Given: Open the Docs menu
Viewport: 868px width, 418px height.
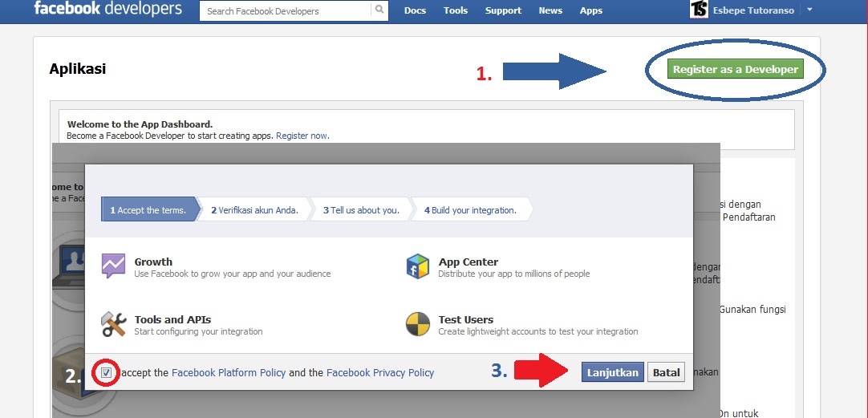Looking at the screenshot, I should [416, 10].
